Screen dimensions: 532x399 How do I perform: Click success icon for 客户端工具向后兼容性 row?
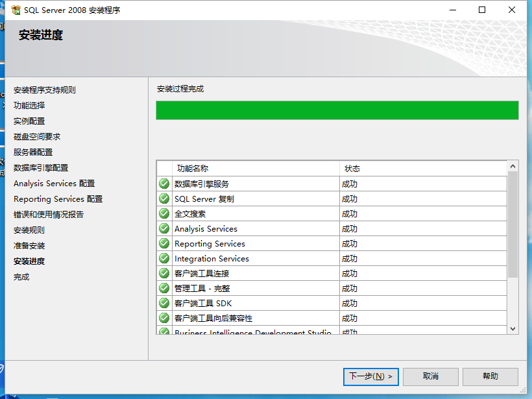point(164,318)
